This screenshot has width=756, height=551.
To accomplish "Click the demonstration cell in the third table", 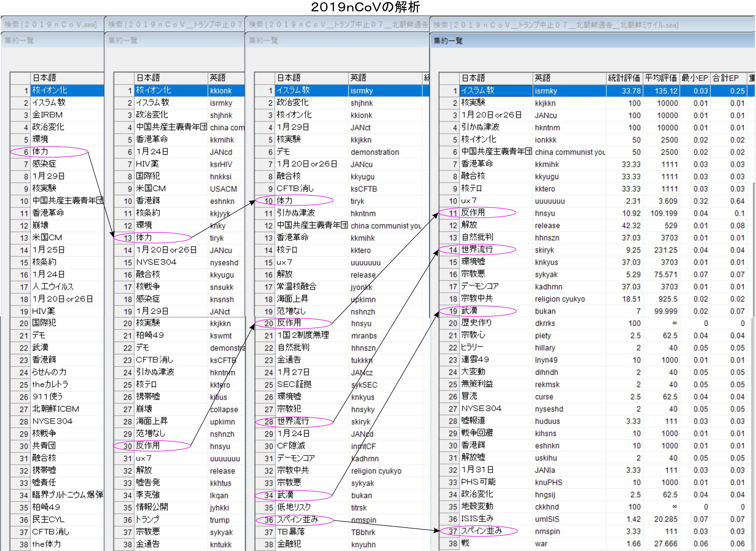I will (x=374, y=152).
